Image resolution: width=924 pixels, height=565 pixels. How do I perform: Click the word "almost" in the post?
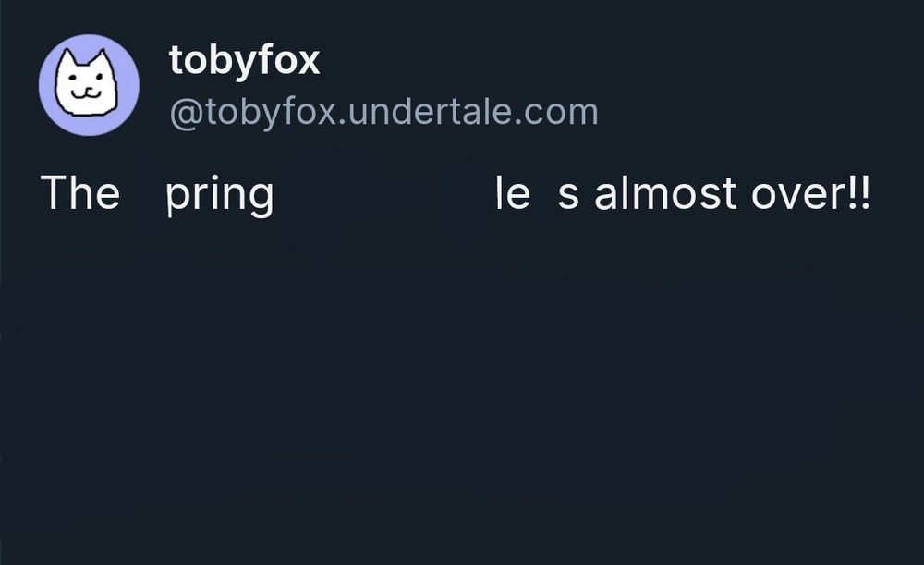(665, 193)
